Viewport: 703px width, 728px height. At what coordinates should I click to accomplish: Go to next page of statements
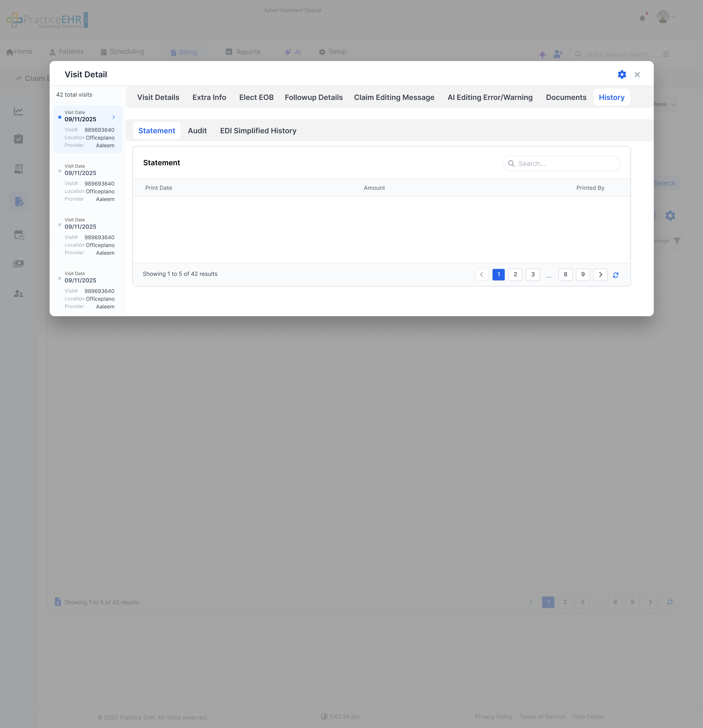(600, 274)
